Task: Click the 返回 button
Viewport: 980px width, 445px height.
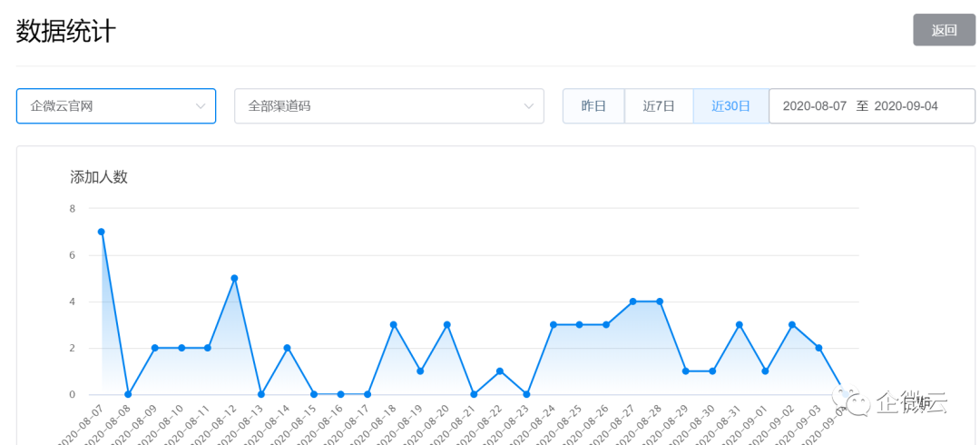Action: (944, 30)
